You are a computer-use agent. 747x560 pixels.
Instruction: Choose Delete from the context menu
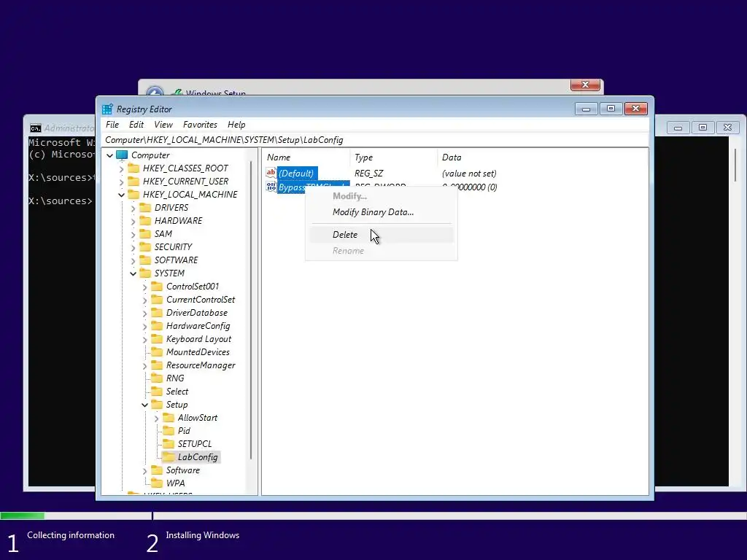[381, 234]
